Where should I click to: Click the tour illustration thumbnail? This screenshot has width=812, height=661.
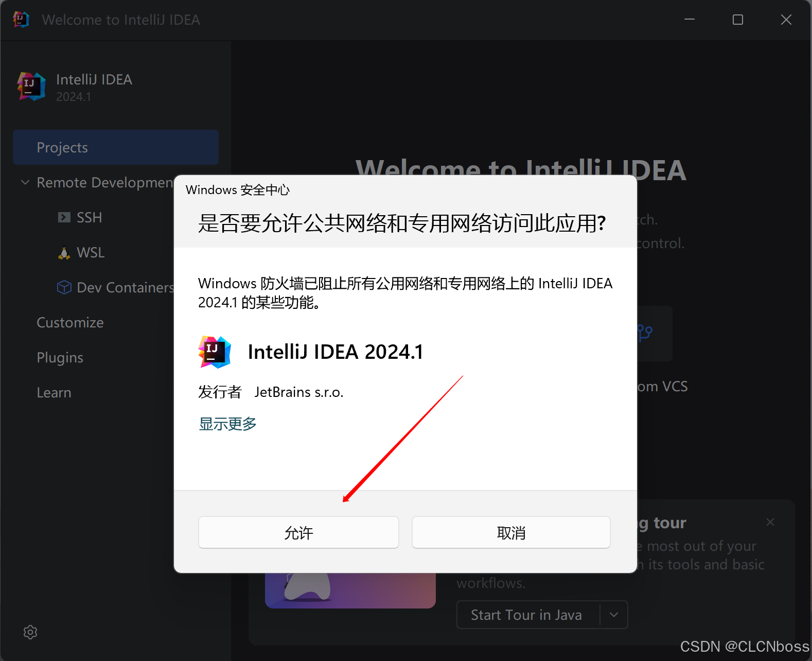click(x=350, y=590)
